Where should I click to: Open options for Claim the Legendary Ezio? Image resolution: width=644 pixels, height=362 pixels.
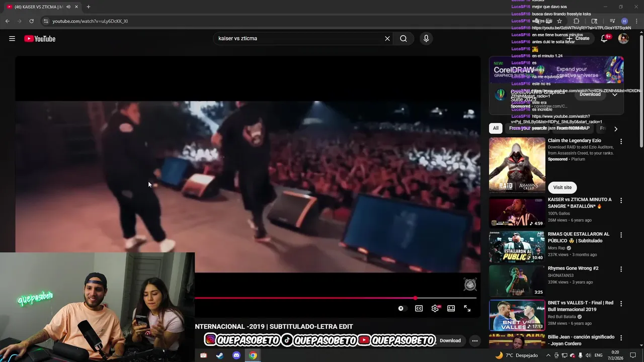621,142
